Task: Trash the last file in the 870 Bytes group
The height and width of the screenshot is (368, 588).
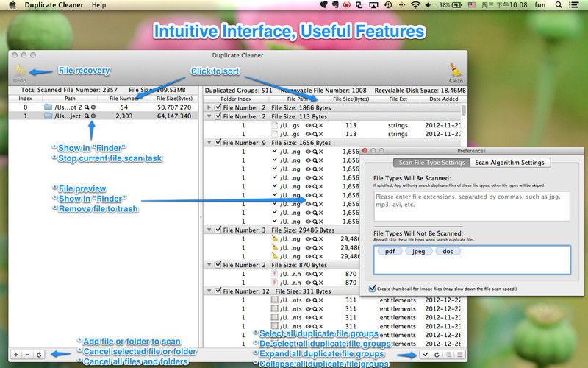Action: [321, 283]
